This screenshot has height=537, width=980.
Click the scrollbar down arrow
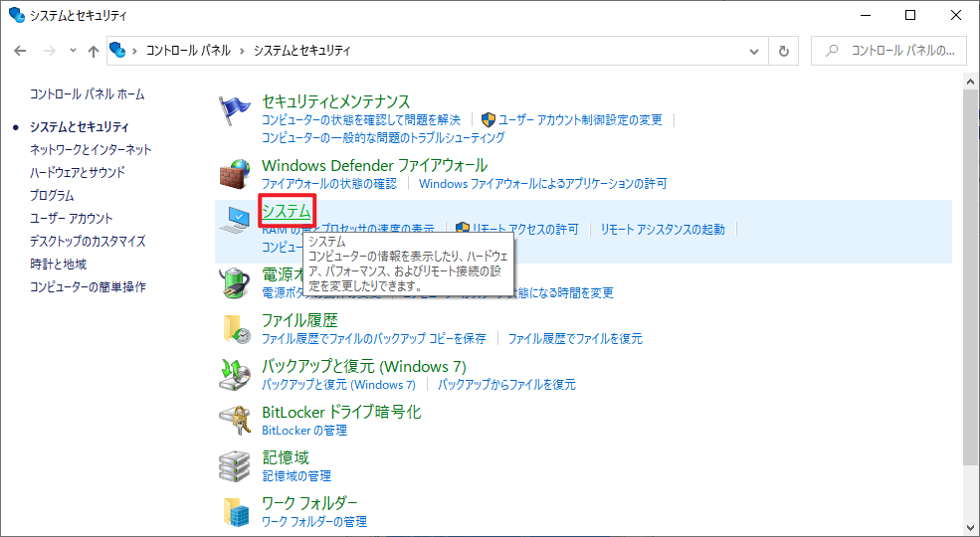[971, 528]
